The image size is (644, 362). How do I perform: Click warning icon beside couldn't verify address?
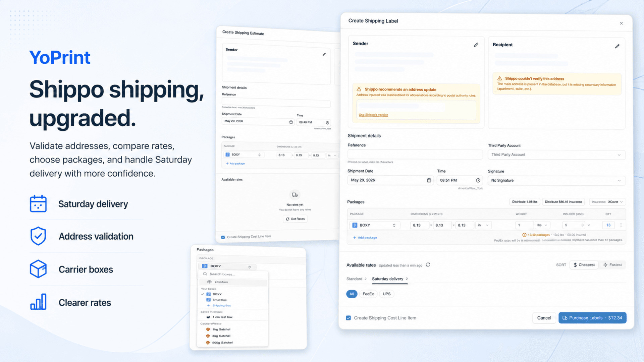coord(499,78)
